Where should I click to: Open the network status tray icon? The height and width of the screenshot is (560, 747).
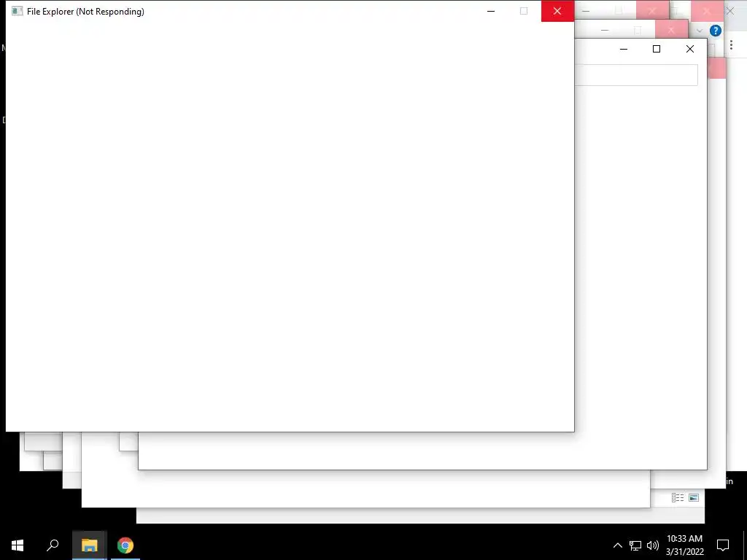(x=635, y=545)
